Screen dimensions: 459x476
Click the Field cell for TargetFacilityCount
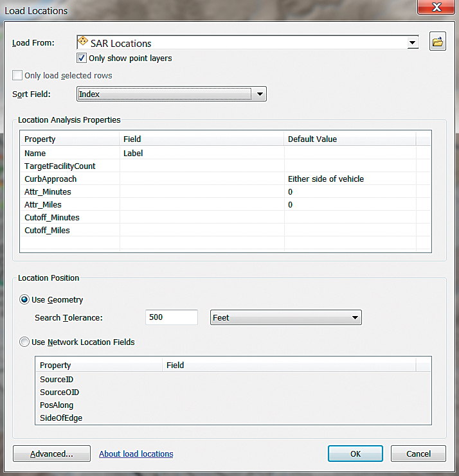click(202, 166)
